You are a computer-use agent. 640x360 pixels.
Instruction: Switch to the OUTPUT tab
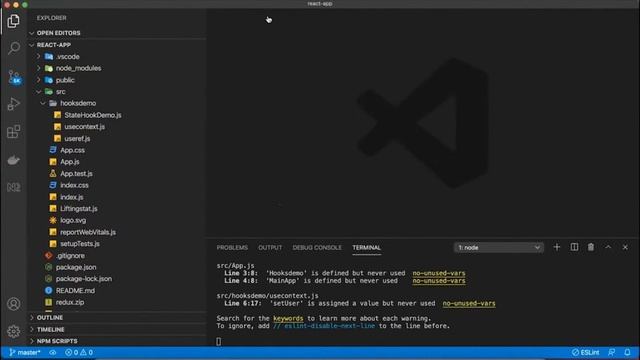[270, 248]
